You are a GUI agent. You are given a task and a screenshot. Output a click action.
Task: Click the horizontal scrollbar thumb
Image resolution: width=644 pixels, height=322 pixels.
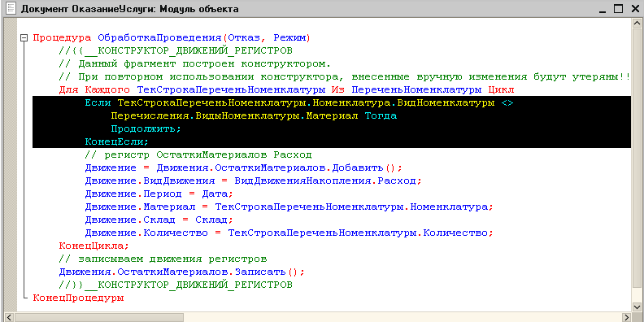click(x=98, y=317)
